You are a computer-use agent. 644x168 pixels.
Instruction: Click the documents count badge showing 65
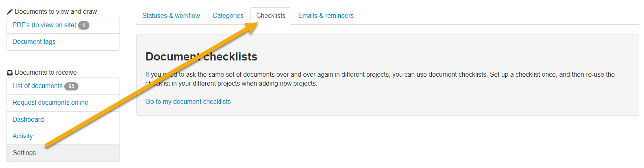pyautogui.click(x=71, y=86)
